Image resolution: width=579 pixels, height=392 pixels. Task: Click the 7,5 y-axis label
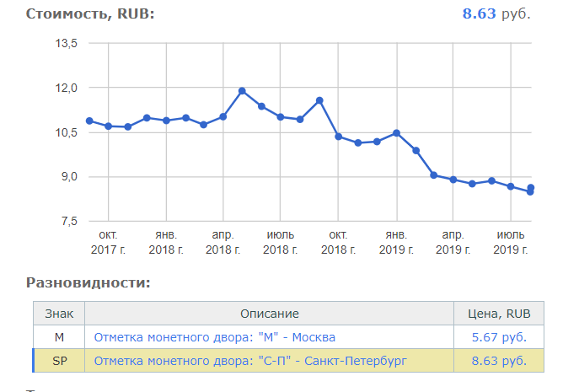69,222
